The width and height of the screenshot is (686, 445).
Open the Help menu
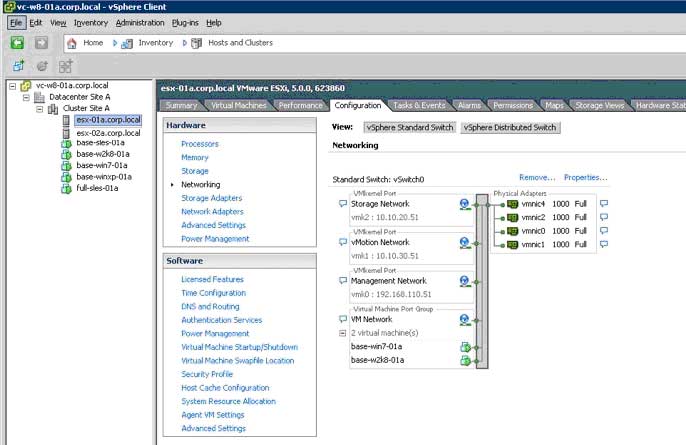pos(214,23)
